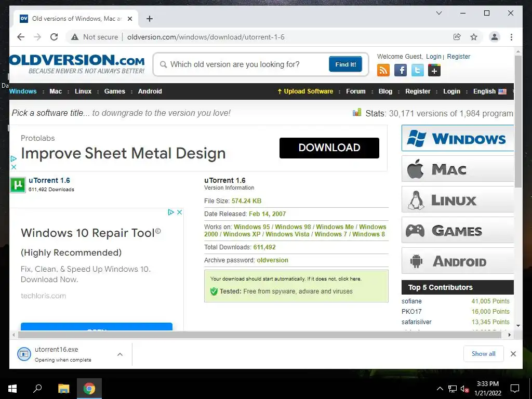Click the AdChoices triangle beside Protolabs ad
Screen dimensions: 532x399
(14, 159)
